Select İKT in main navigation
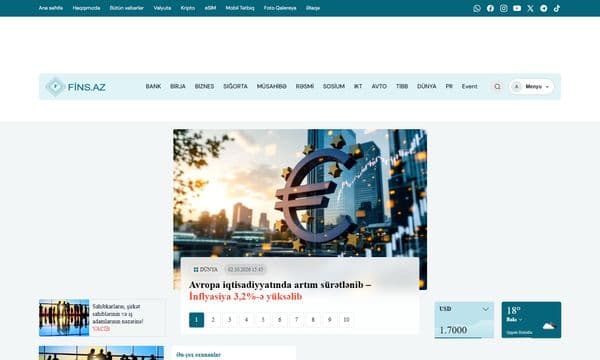The image size is (600, 360). pos(358,86)
